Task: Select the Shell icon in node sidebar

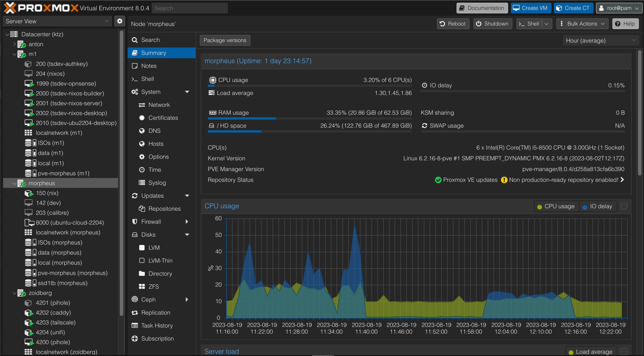Action: click(135, 79)
